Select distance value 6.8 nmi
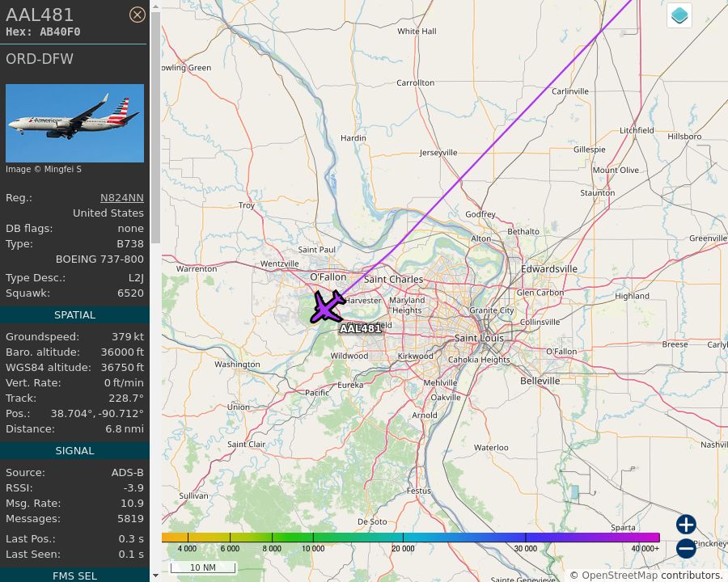The width and height of the screenshot is (728, 582). 125,429
